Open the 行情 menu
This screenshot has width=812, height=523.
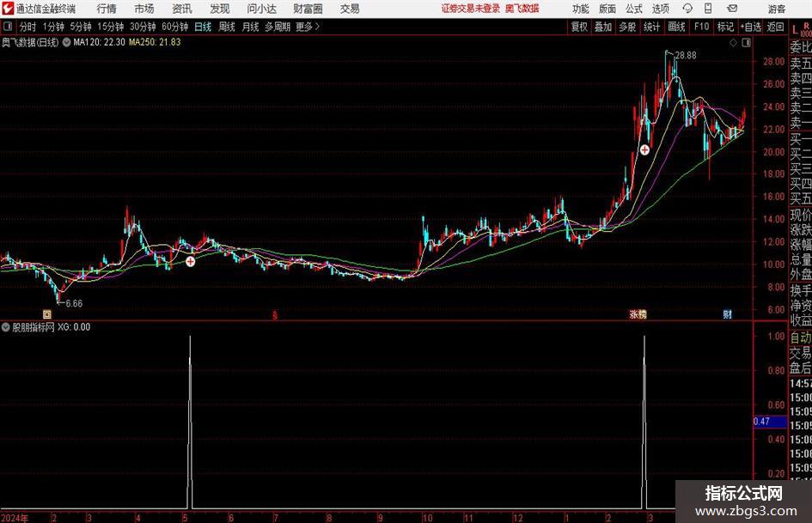point(107,9)
